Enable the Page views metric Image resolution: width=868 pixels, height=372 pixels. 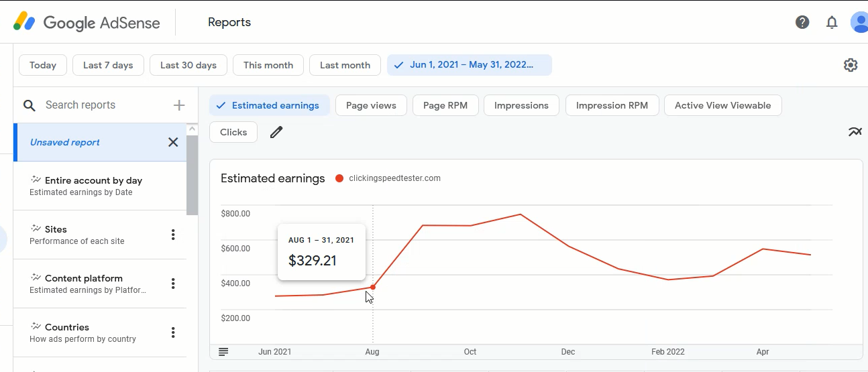coord(371,105)
